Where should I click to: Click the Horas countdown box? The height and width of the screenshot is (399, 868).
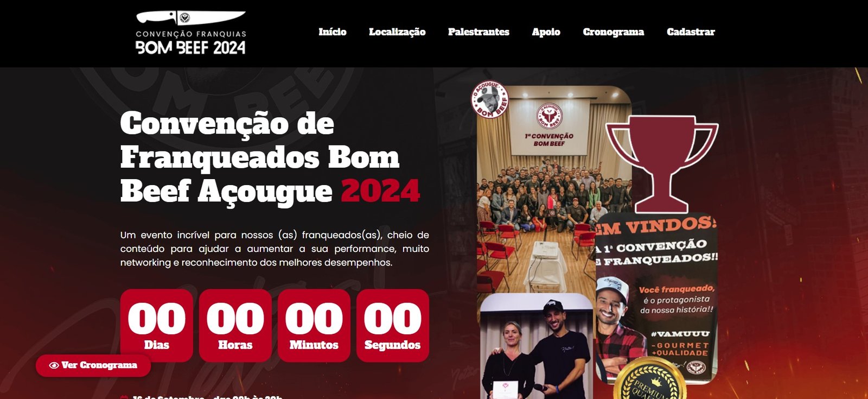pos(235,325)
